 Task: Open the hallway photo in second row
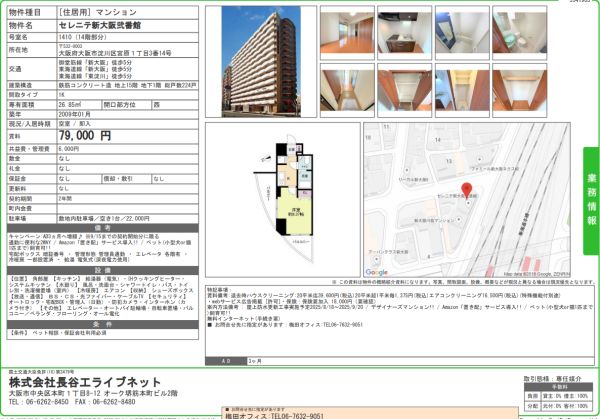tap(347, 90)
